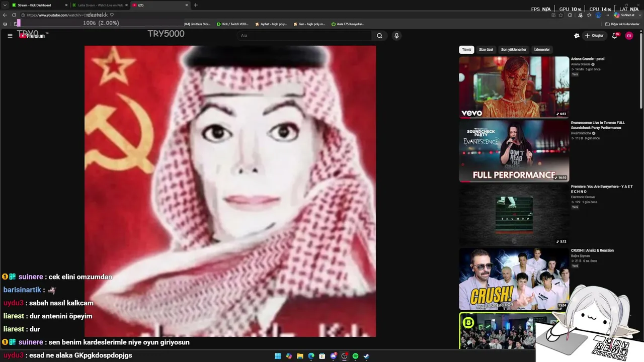The image size is (644, 362).
Task: Start voice search with the microphone icon
Action: [x=396, y=36]
